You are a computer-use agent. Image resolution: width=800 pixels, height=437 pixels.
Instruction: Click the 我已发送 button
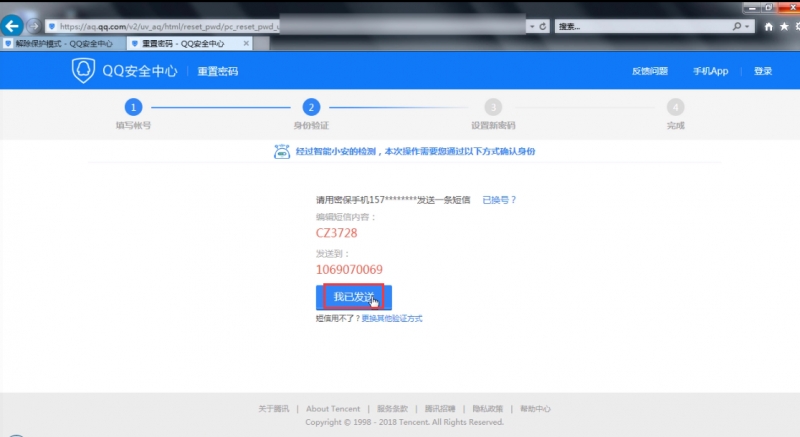click(x=354, y=297)
